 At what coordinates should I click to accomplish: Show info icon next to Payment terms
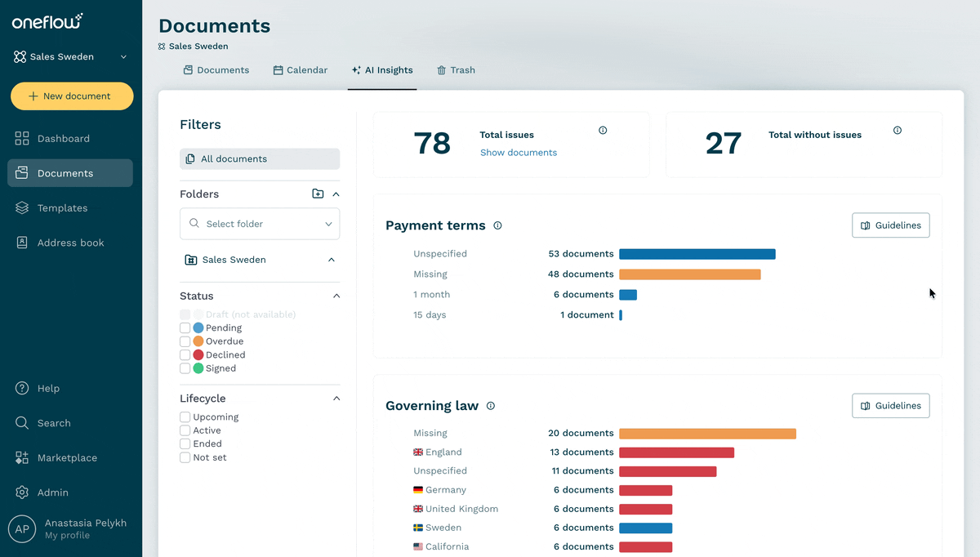coord(497,225)
